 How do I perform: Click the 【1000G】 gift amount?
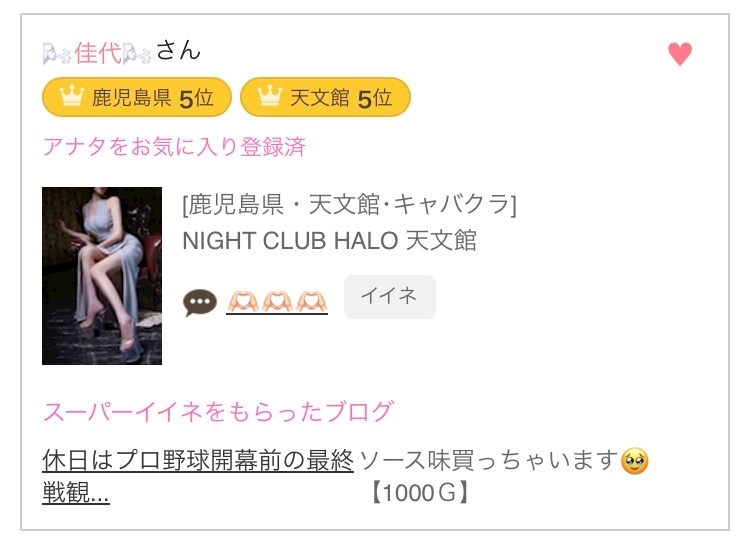419,493
